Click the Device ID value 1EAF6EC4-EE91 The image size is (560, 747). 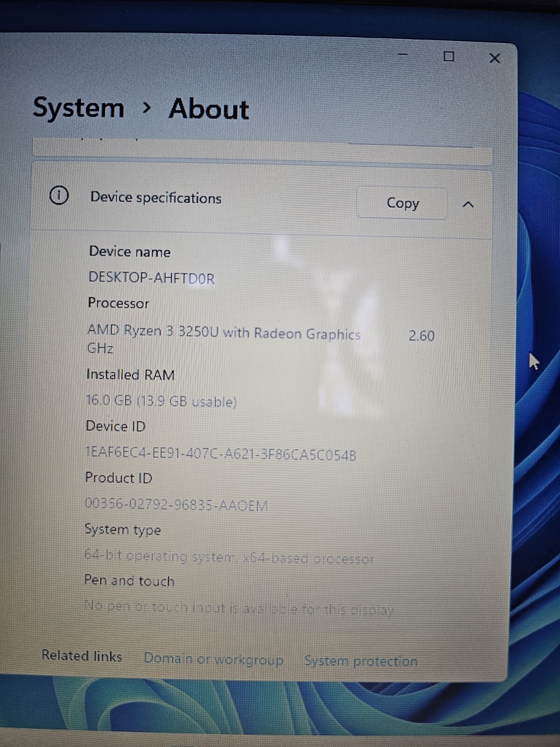click(221, 454)
